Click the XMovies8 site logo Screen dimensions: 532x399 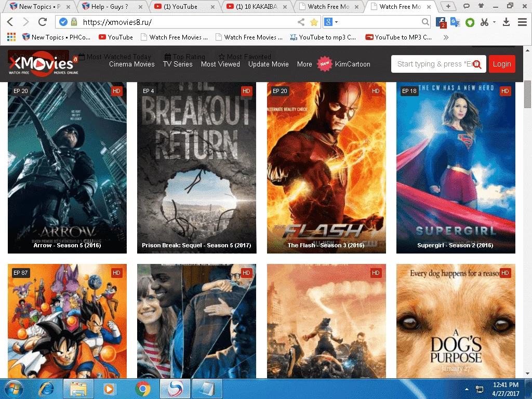(44, 64)
